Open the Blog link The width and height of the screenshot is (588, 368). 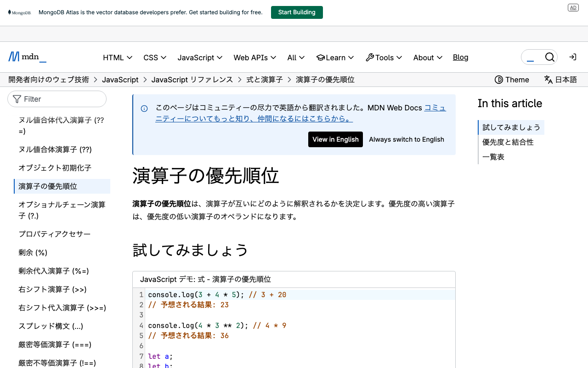tap(460, 57)
